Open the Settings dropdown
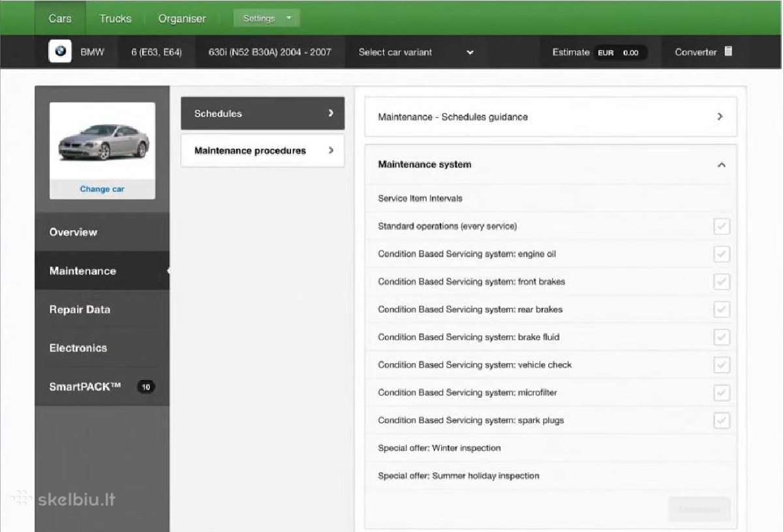The image size is (783, 532). coord(266,18)
